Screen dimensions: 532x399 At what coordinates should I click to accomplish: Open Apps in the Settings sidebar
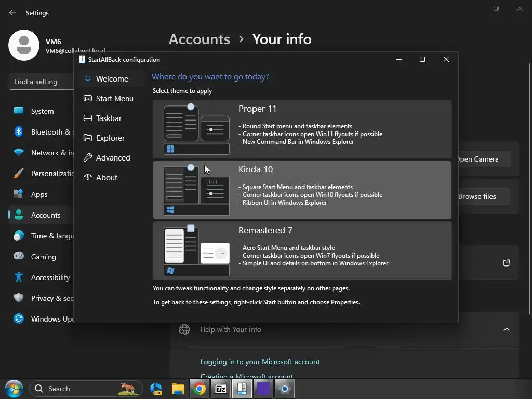pyautogui.click(x=42, y=194)
